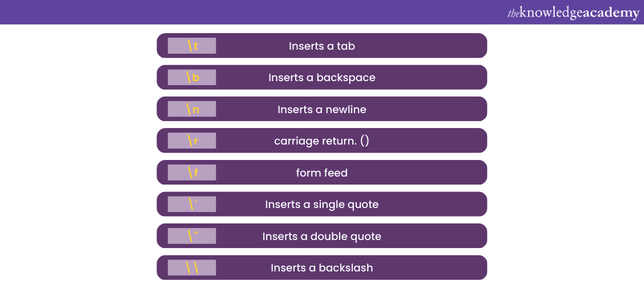Screen dimensions: 644x288
Task: Select the \n escape code badge
Action: [x=192, y=109]
